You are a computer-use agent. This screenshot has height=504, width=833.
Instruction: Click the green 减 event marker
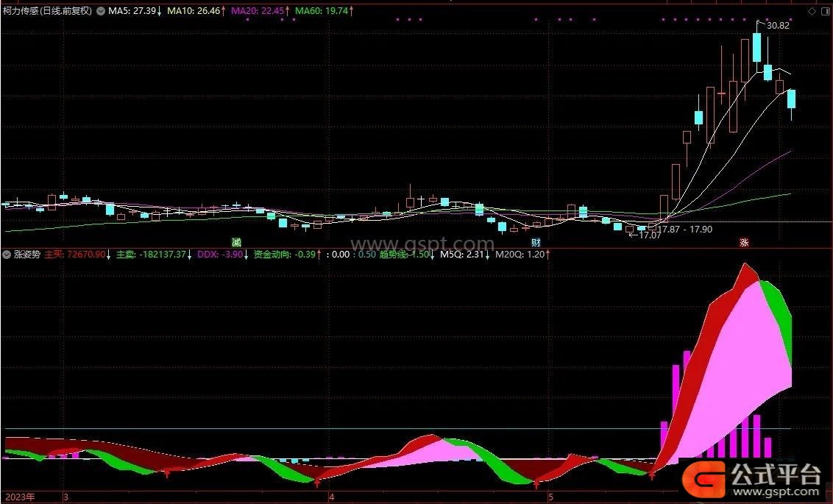click(x=236, y=242)
